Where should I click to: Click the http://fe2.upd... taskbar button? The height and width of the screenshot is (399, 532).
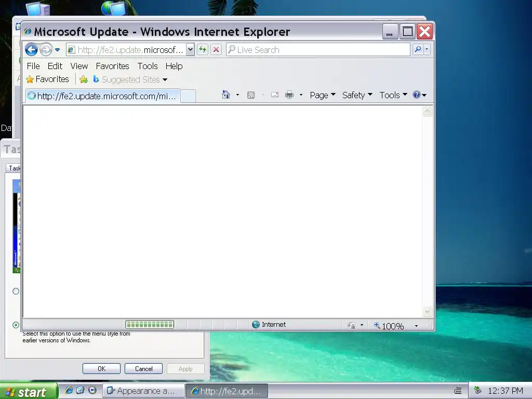(227, 391)
